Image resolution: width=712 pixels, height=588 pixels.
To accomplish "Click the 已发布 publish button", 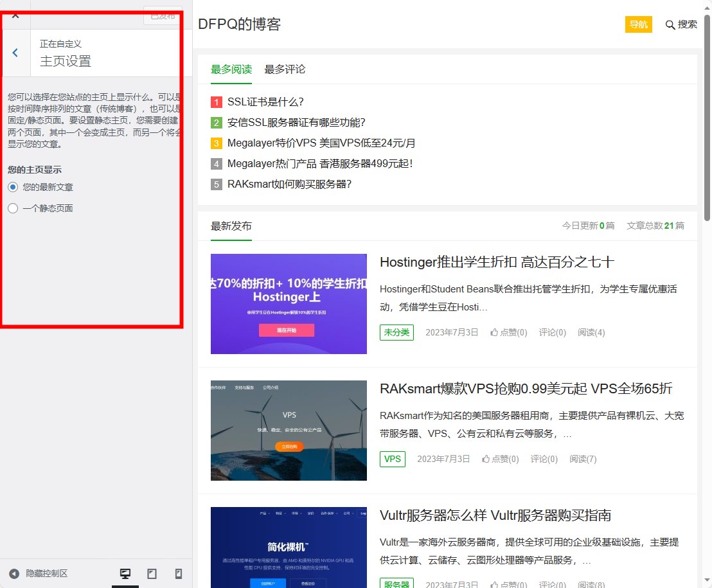I will pos(162,15).
